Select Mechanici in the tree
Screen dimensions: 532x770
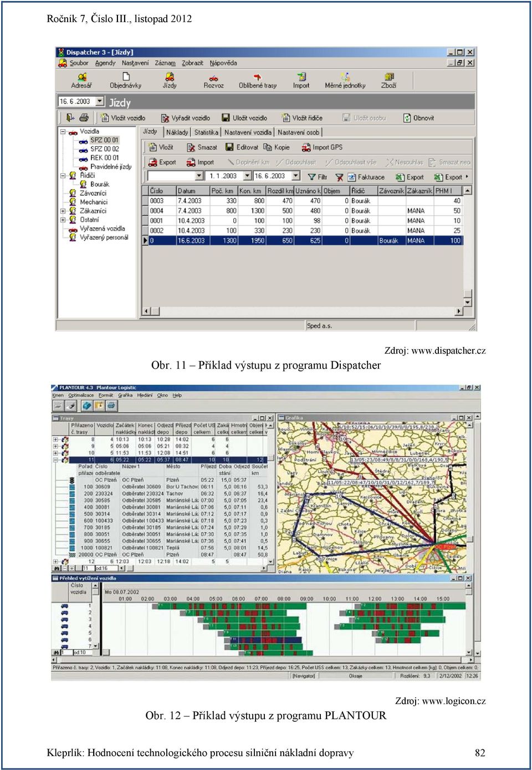[94, 202]
